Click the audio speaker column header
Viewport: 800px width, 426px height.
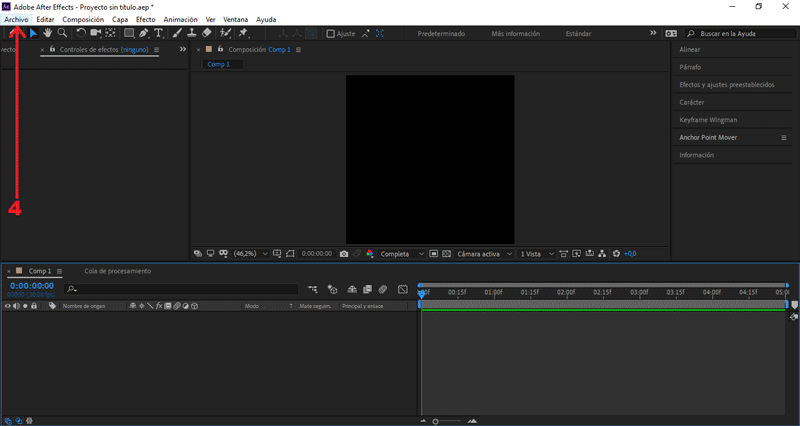point(16,306)
